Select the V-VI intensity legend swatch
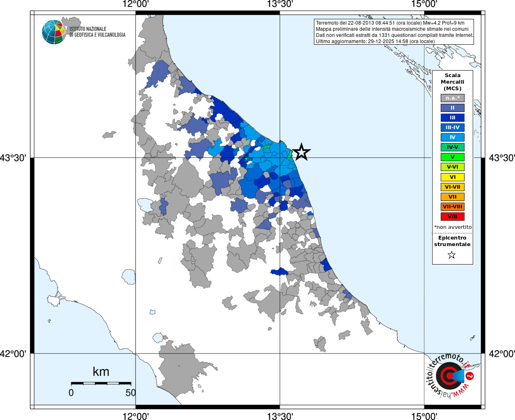 point(453,167)
